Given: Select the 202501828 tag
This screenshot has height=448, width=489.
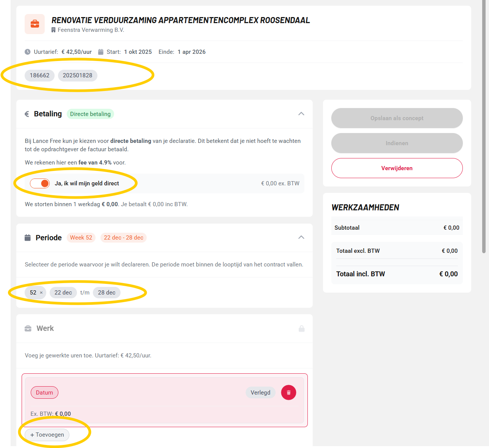Looking at the screenshot, I should pos(78,75).
